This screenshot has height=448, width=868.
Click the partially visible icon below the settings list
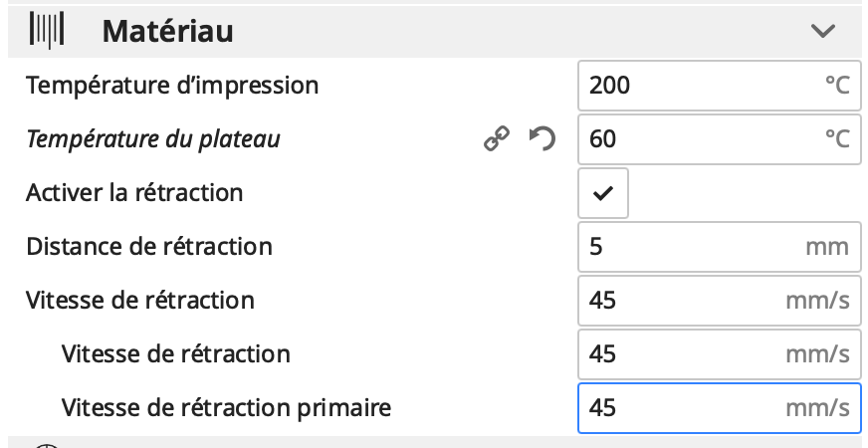click(47, 444)
